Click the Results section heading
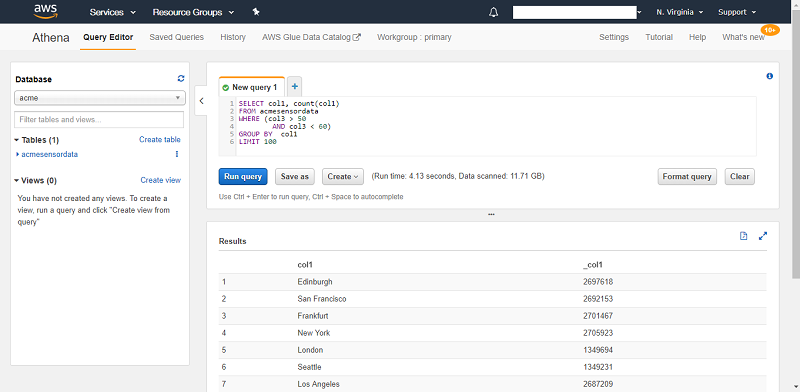 233,241
